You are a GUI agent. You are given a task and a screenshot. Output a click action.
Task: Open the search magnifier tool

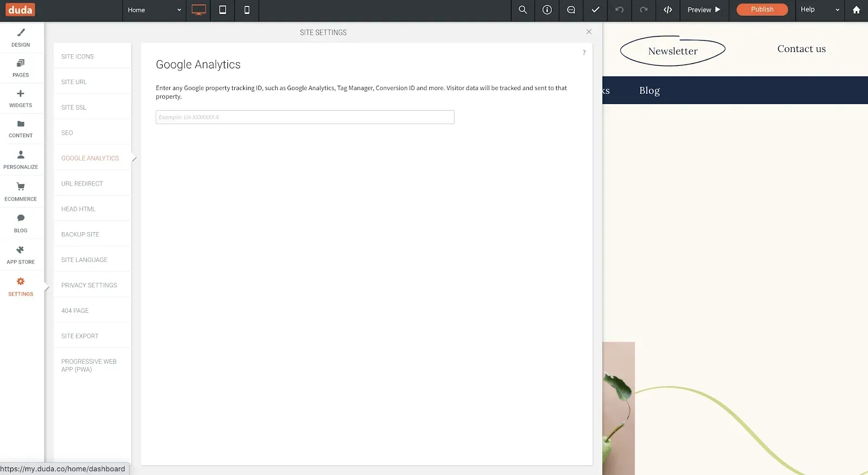[x=523, y=10]
